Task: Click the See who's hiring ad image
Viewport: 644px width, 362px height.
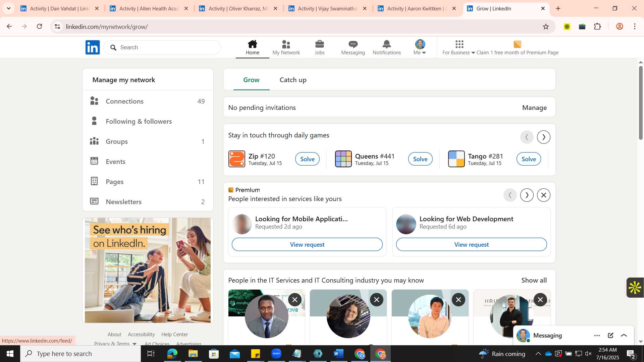Action: (x=148, y=270)
